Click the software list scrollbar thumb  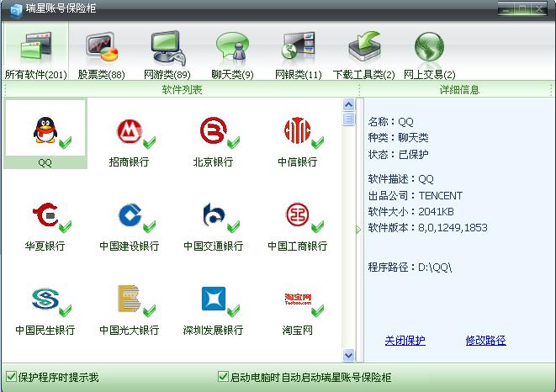(x=349, y=119)
